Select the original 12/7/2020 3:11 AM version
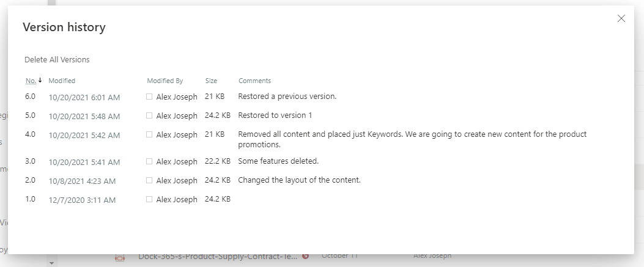This screenshot has width=644, height=267. [82, 200]
